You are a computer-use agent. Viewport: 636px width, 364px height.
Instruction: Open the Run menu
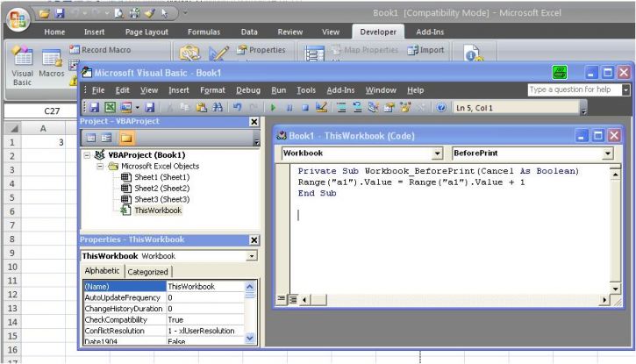point(279,90)
